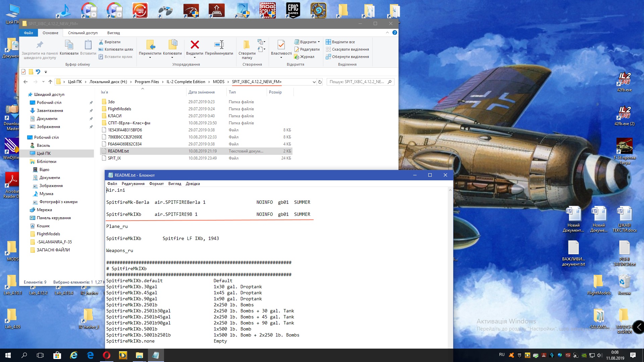Open the Opera browser taskbar icon
The width and height of the screenshot is (644, 362).
tap(107, 355)
